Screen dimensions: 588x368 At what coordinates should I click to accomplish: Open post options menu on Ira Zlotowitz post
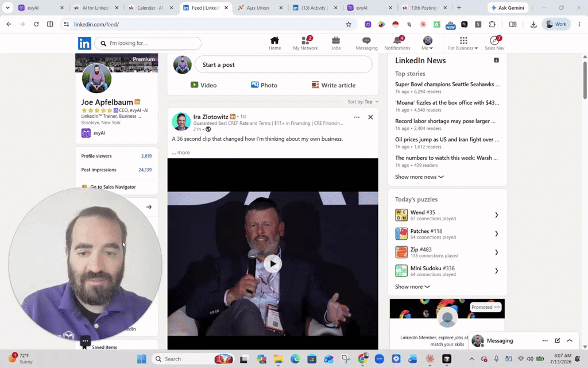coord(357,117)
